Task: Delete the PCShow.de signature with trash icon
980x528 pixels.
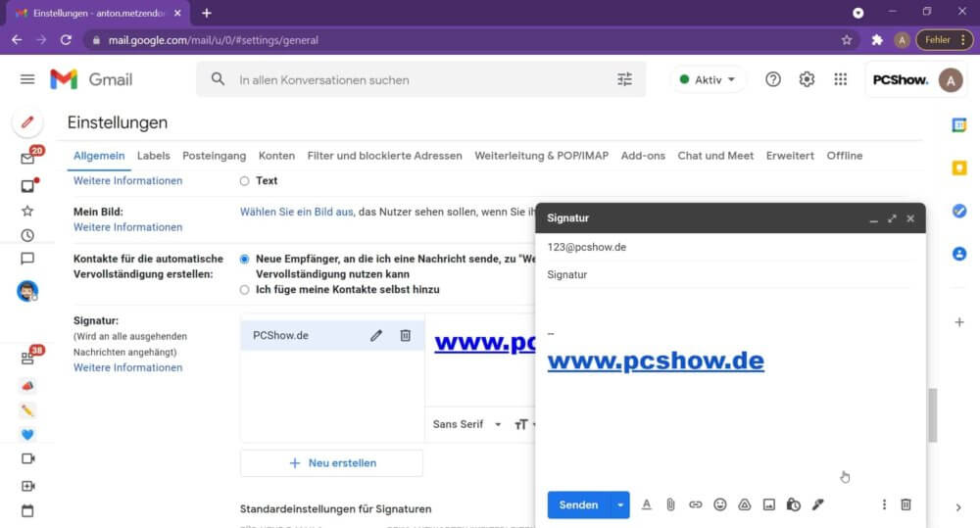Action: click(x=405, y=336)
